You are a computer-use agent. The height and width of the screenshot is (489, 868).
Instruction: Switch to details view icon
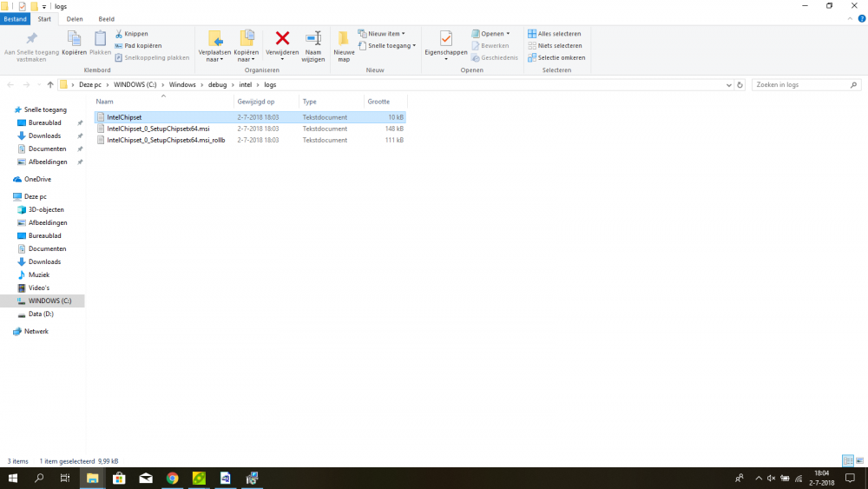(847, 460)
